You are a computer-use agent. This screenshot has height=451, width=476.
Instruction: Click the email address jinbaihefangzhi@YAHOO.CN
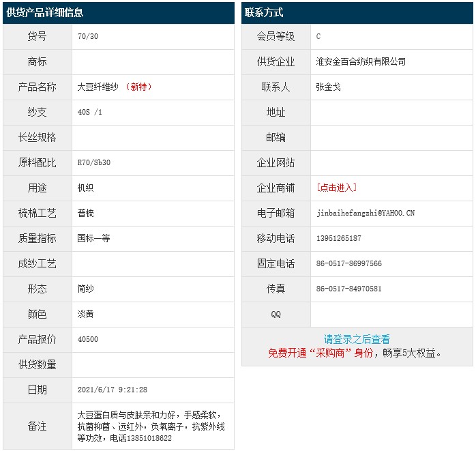coord(366,213)
